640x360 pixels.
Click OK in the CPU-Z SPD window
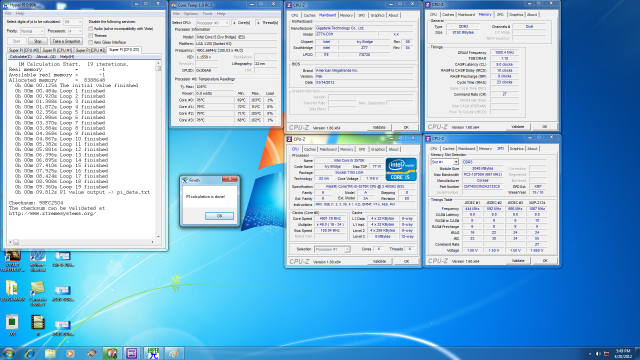[545, 260]
